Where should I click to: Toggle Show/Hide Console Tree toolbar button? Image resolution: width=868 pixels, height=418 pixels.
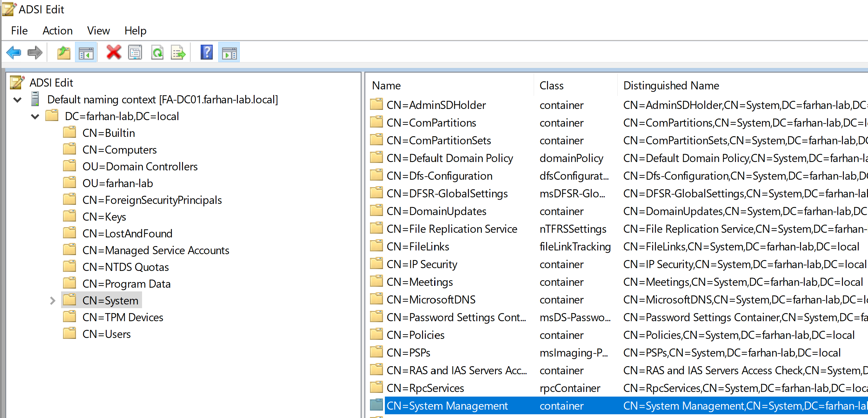click(x=86, y=52)
